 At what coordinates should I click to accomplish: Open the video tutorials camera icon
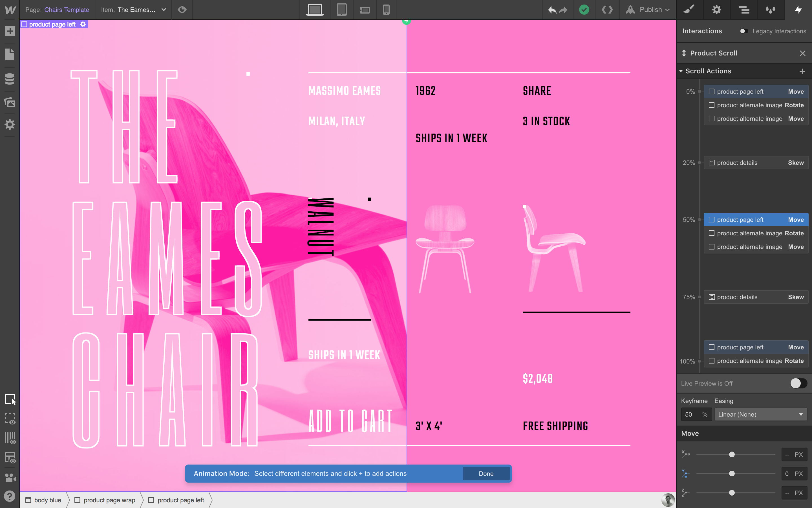(x=10, y=478)
